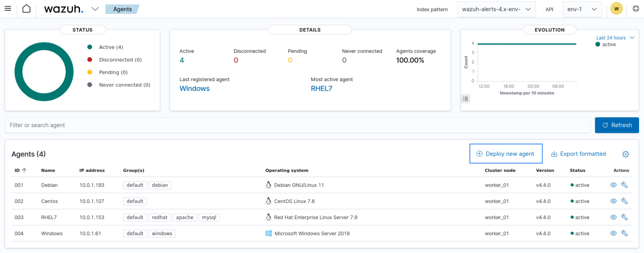
Task: Click Windows icon for Windows Server 2019
Action: [268, 233]
